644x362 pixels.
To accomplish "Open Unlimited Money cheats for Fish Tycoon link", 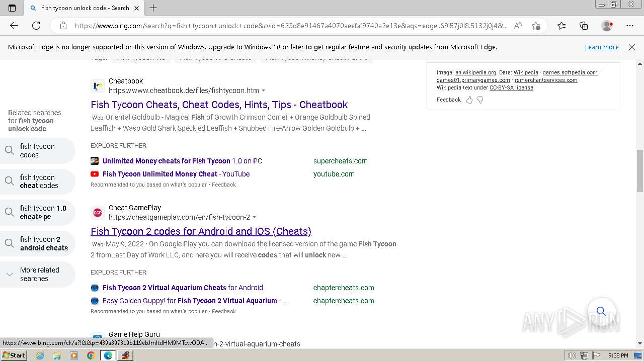I will [182, 161].
